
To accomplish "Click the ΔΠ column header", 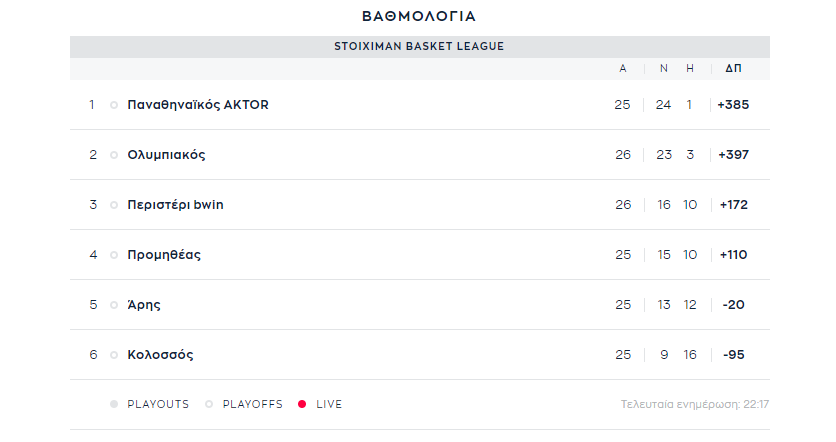I will click(733, 68).
